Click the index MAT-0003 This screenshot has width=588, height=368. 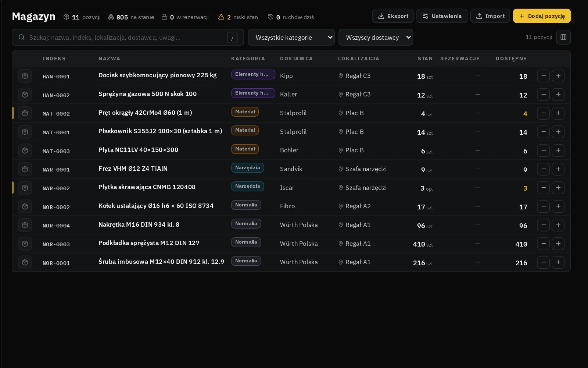[x=56, y=151]
